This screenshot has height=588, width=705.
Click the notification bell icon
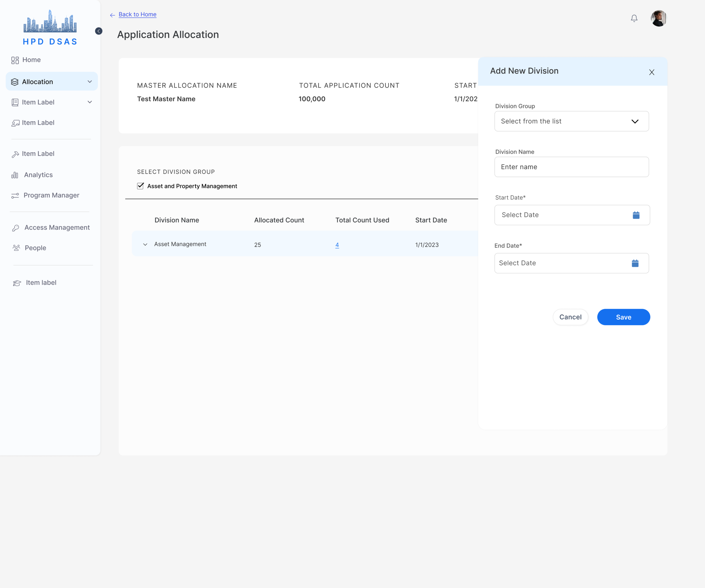click(634, 18)
